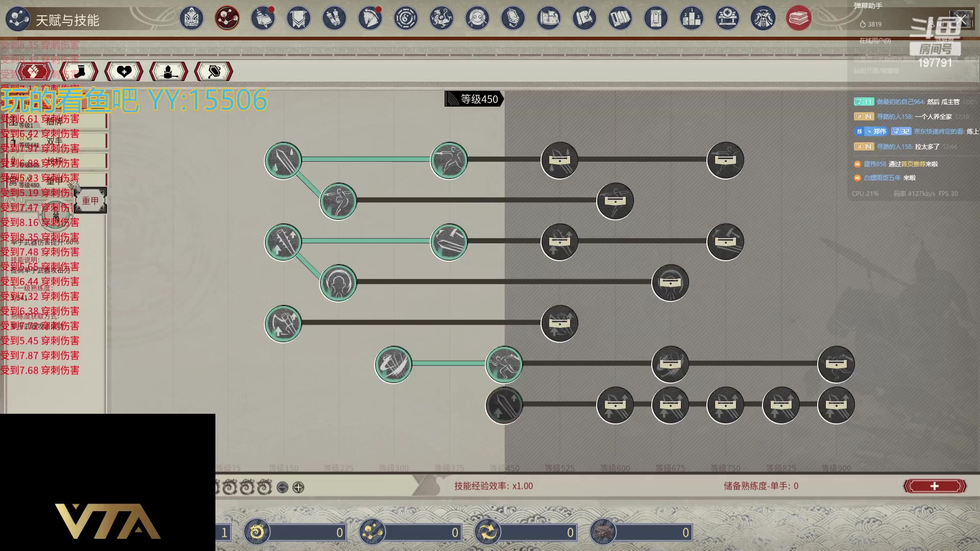
Task: Open the dragon beast menu icon
Action: [442, 19]
